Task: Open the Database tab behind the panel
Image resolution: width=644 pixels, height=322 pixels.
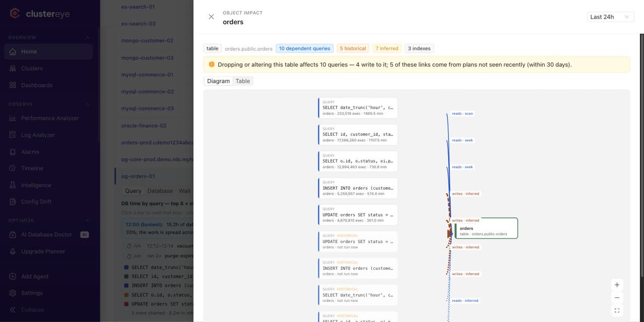Action: pyautogui.click(x=160, y=191)
